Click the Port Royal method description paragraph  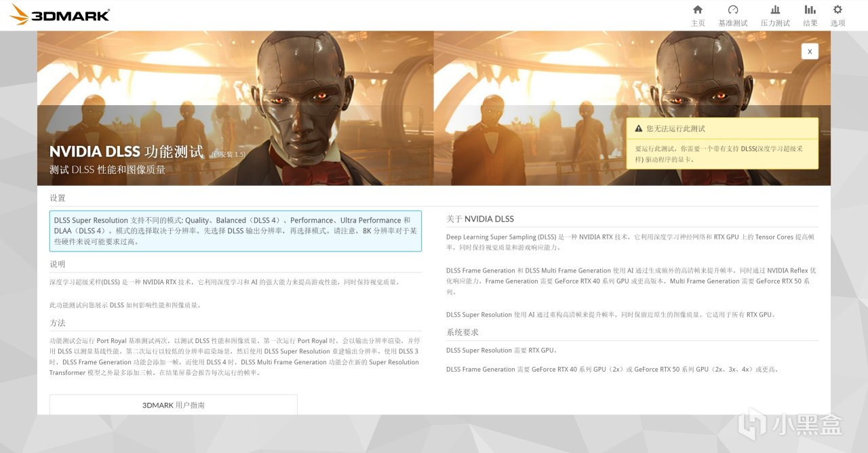[x=235, y=357]
